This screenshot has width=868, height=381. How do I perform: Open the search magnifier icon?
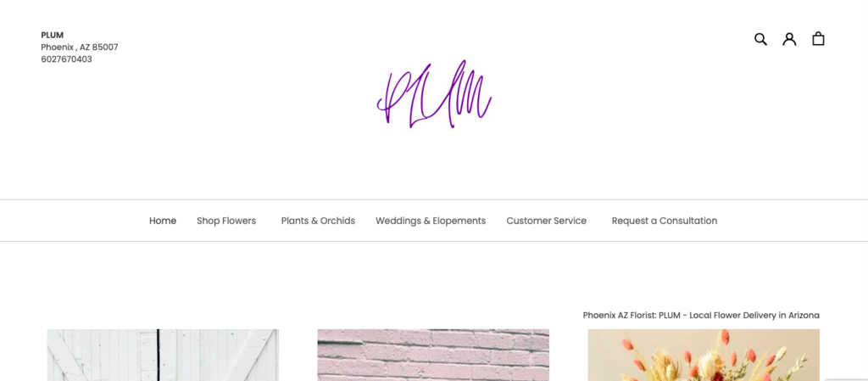click(x=760, y=39)
